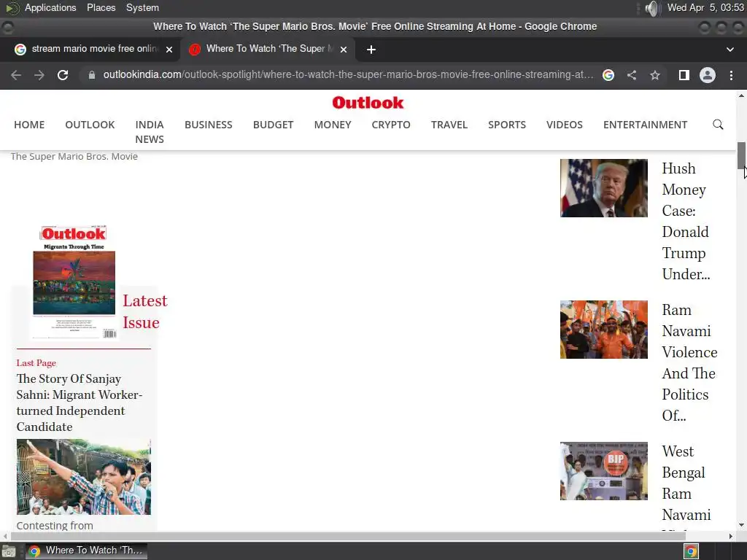Open the Places menu
Screen dimensions: 747x560
point(101,7)
